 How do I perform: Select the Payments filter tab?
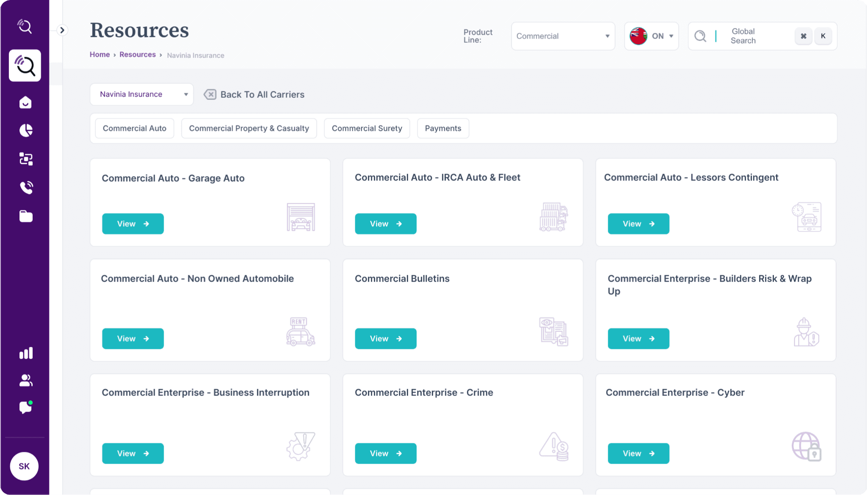(x=442, y=128)
